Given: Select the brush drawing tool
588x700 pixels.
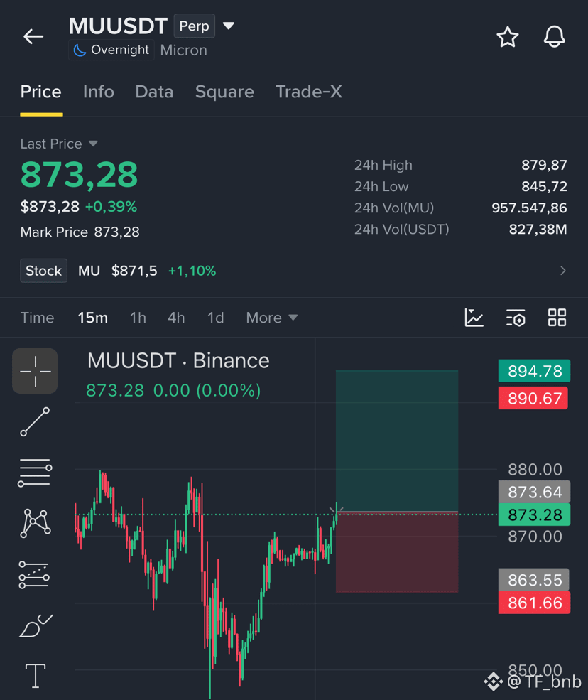Looking at the screenshot, I should click(36, 625).
